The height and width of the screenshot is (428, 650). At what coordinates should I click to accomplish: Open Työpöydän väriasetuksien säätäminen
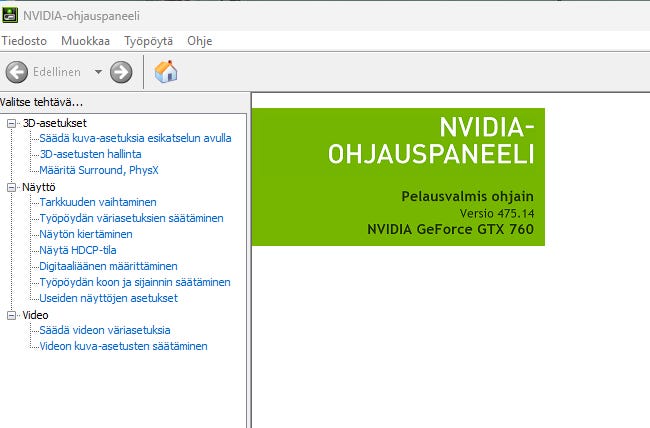(131, 218)
